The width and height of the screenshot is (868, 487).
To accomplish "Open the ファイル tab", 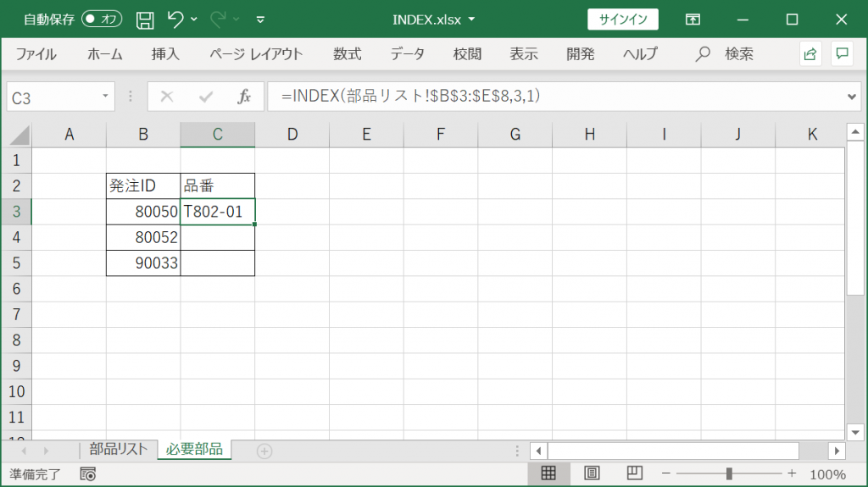I will 36,54.
